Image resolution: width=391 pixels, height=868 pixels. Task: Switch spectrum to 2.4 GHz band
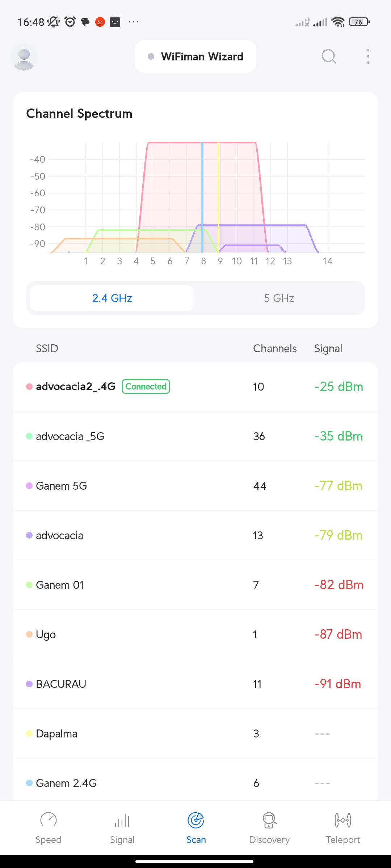(x=112, y=298)
